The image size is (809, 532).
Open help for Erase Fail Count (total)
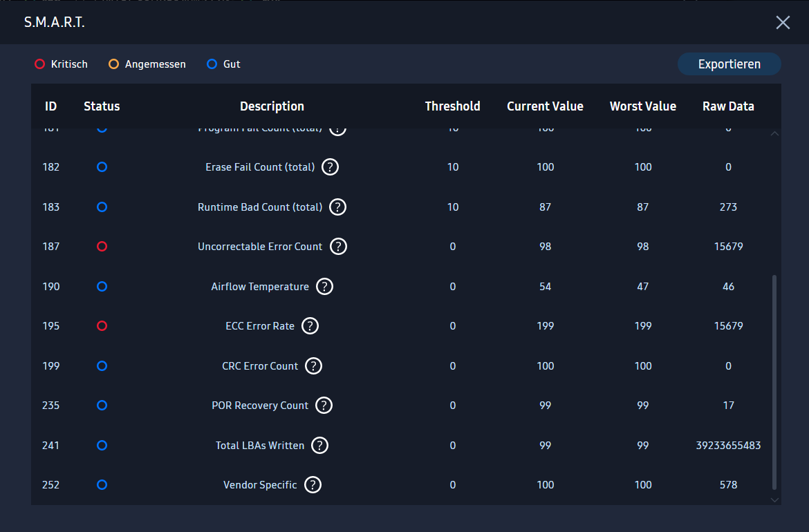[x=331, y=167]
